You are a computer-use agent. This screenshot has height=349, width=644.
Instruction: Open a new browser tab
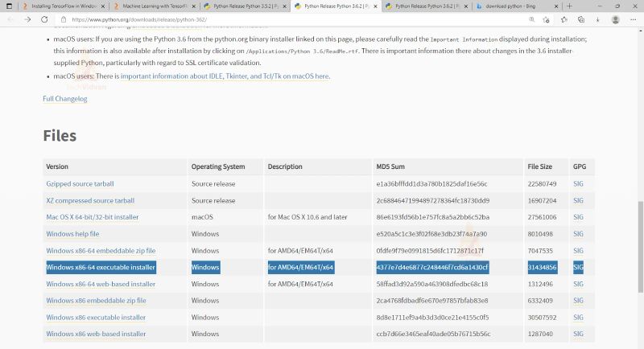pos(569,6)
